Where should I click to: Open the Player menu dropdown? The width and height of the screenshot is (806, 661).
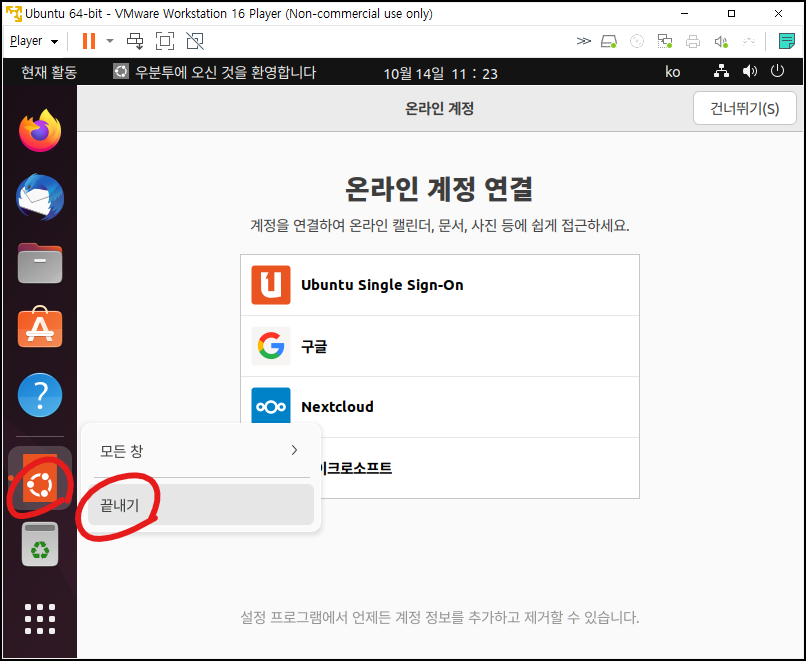pyautogui.click(x=34, y=41)
